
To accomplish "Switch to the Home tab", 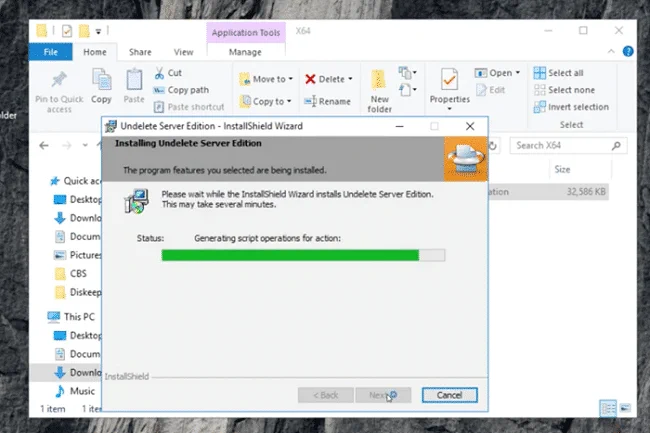I will pos(95,52).
